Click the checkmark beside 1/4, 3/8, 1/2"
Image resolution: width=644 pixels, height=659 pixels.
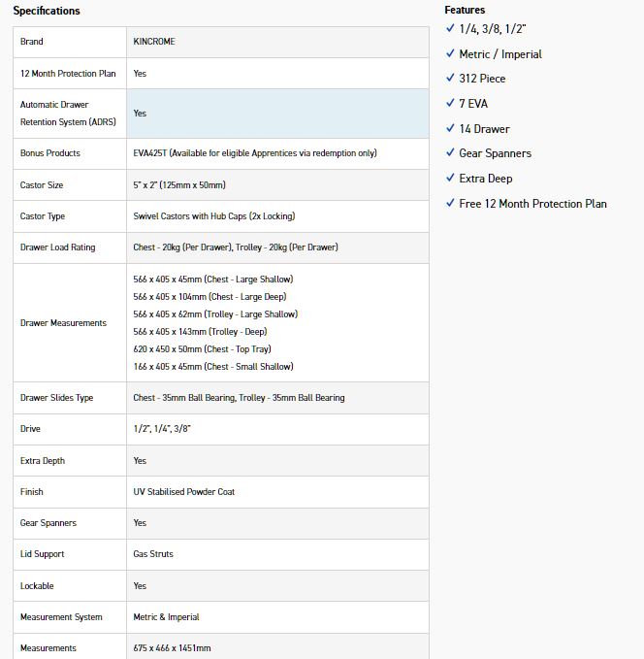(x=450, y=29)
